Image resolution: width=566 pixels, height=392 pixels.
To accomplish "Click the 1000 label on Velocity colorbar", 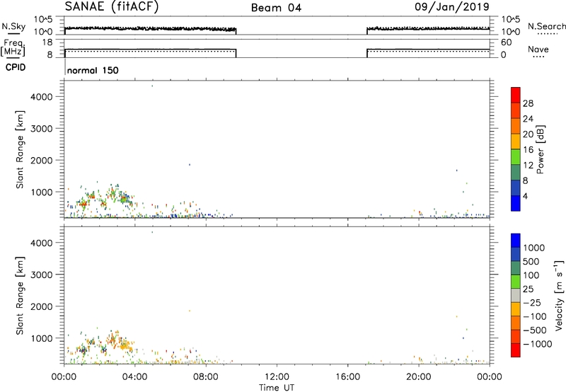I will [534, 248].
